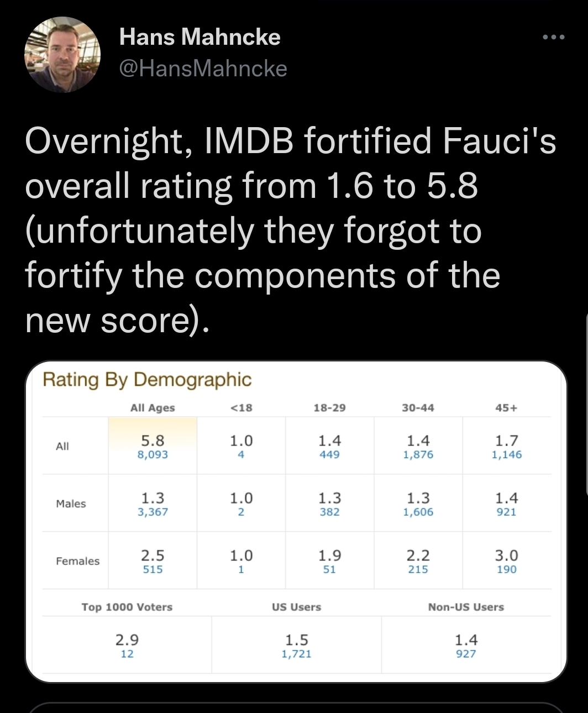Open the Hans Mahncke display name
This screenshot has width=588, height=713.
coord(200,37)
